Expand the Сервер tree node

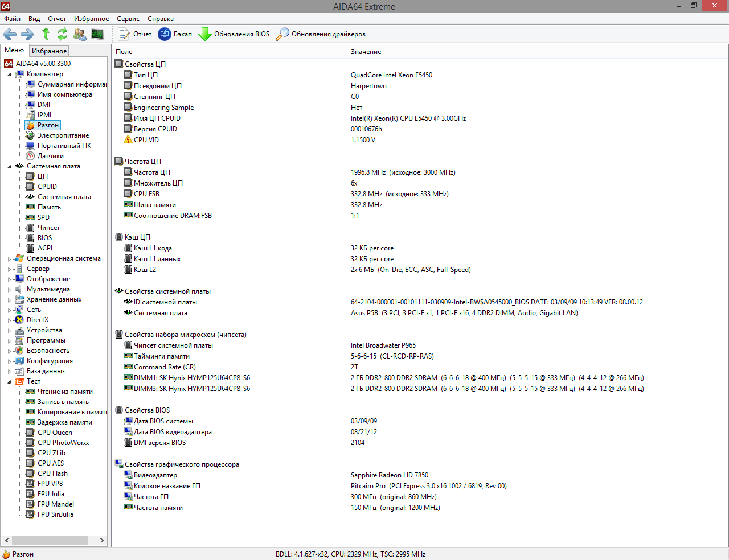pyautogui.click(x=10, y=269)
